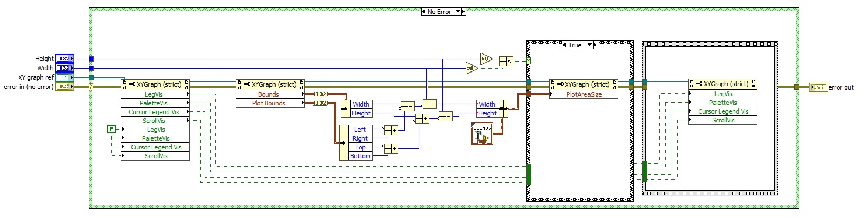
Task: Select the Width I32 terminal
Action: click(x=64, y=68)
